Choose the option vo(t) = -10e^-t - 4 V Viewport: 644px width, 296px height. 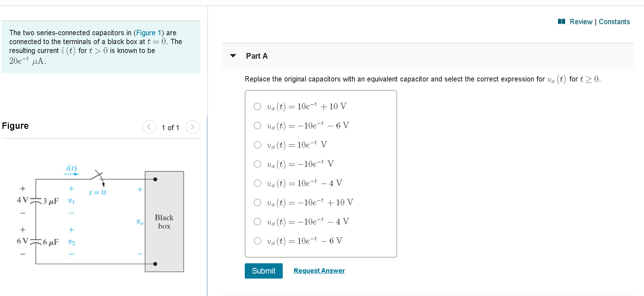tap(257, 221)
